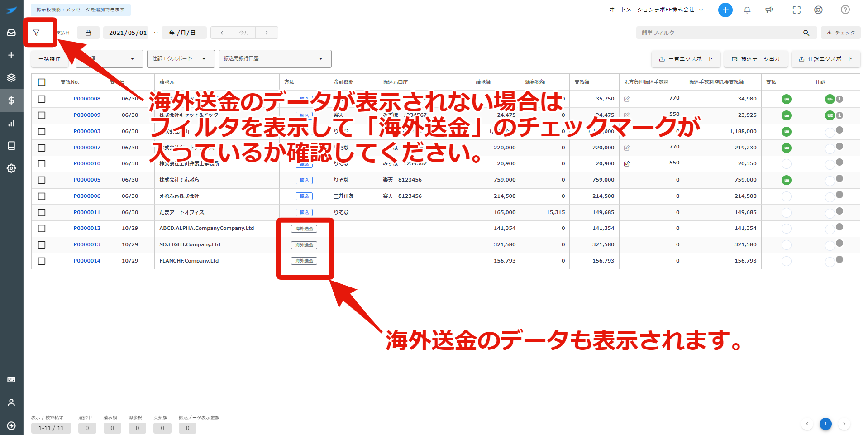
Task: Toggle fullscreen mode icon
Action: (x=796, y=10)
